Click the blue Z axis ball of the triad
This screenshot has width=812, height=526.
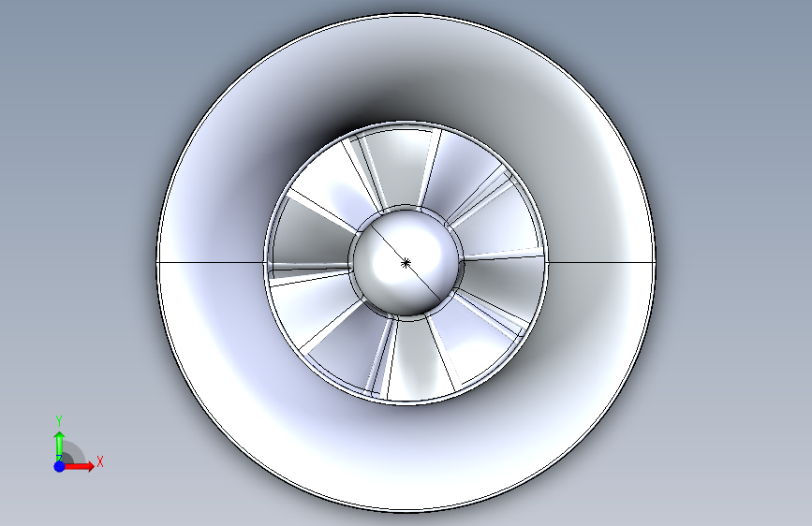pos(59,466)
